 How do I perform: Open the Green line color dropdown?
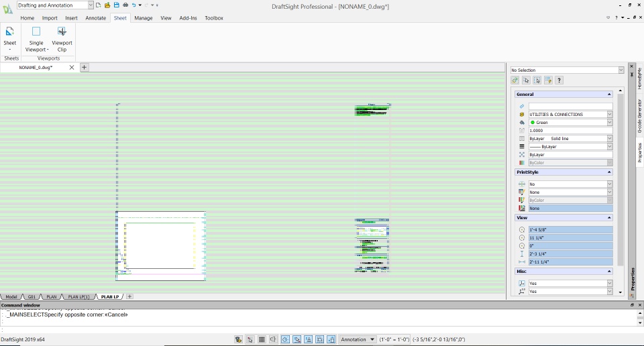(x=610, y=122)
